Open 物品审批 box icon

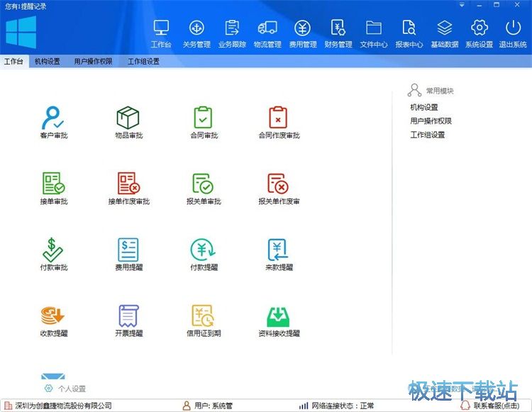tap(128, 118)
